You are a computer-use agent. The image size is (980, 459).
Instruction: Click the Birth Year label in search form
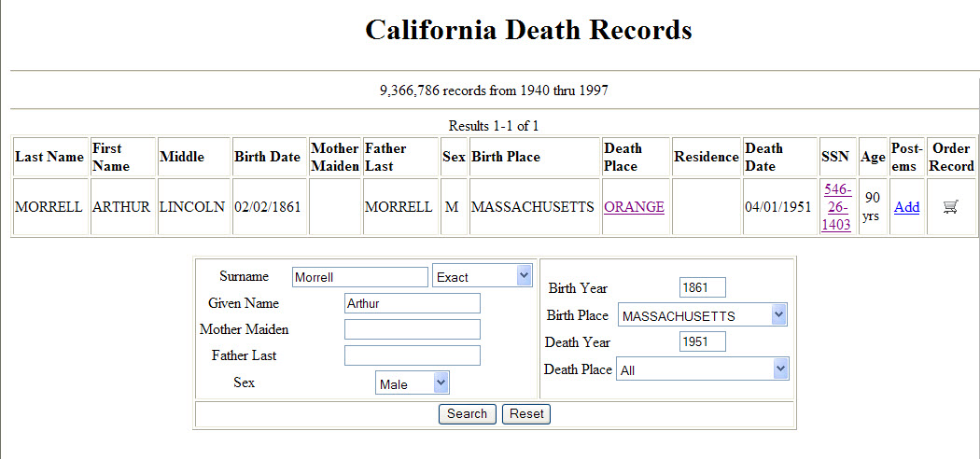(578, 288)
